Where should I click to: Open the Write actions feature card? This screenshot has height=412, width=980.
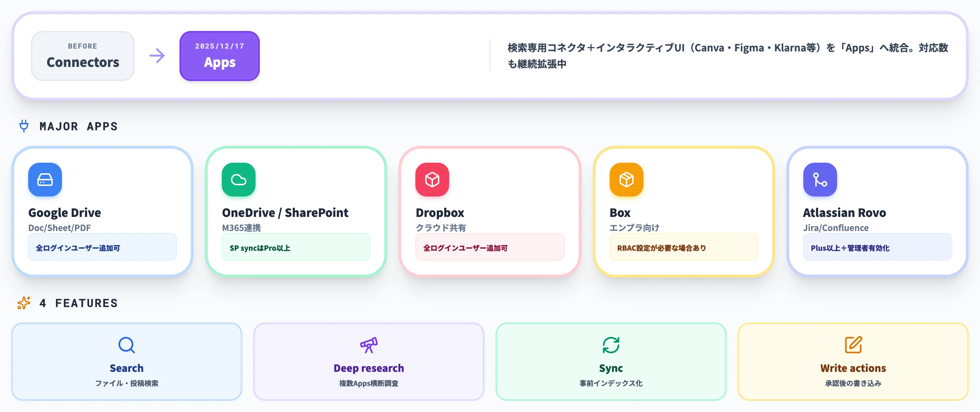(x=853, y=361)
